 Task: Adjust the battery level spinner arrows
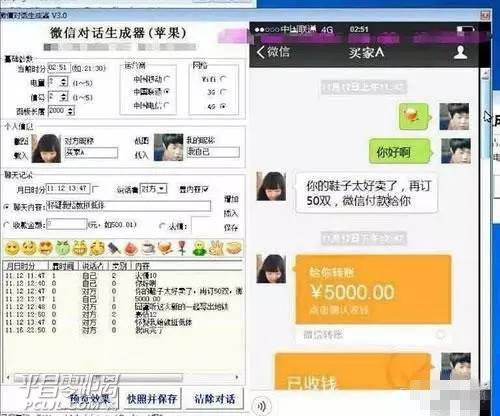coord(64,82)
